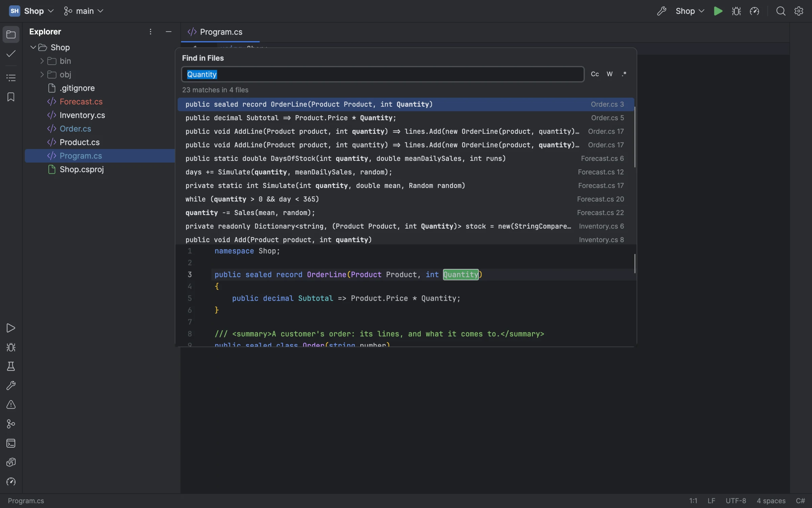Click the Quantity search input field
This screenshot has width=812, height=508.
pos(383,75)
